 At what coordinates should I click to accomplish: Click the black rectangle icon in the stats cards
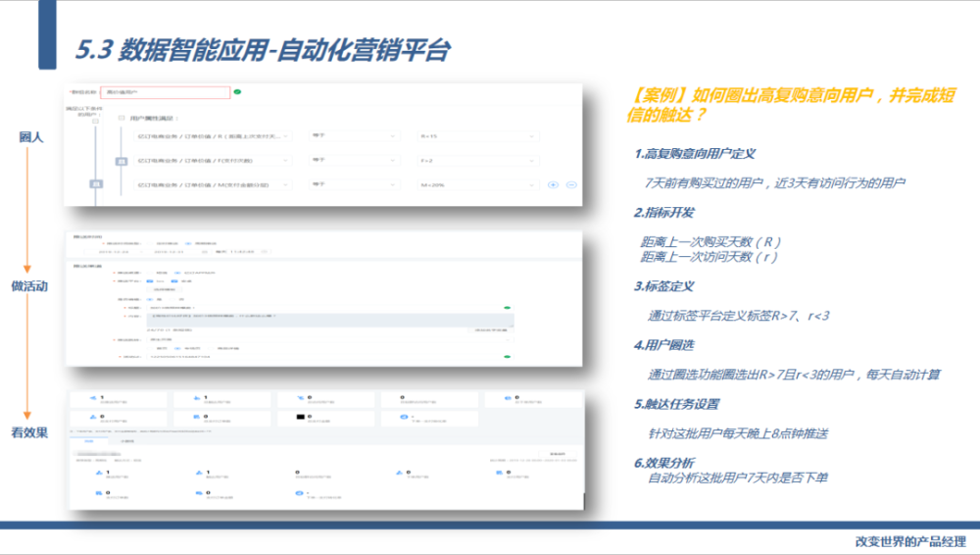pos(300,417)
